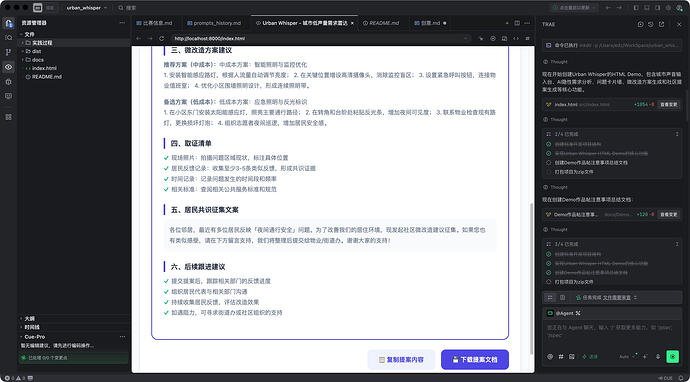690x382 pixels.
Task: Click the share icon in the TRAE panel header
Action: coord(661,24)
